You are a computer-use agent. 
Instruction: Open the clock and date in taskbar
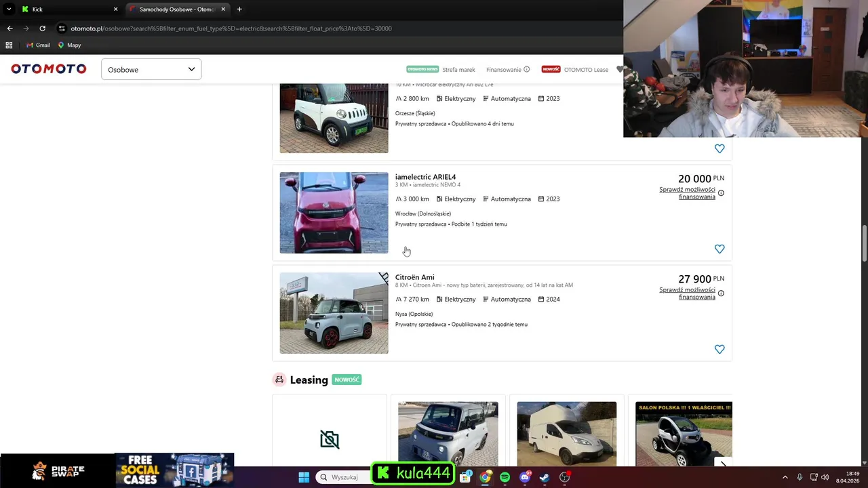848,477
